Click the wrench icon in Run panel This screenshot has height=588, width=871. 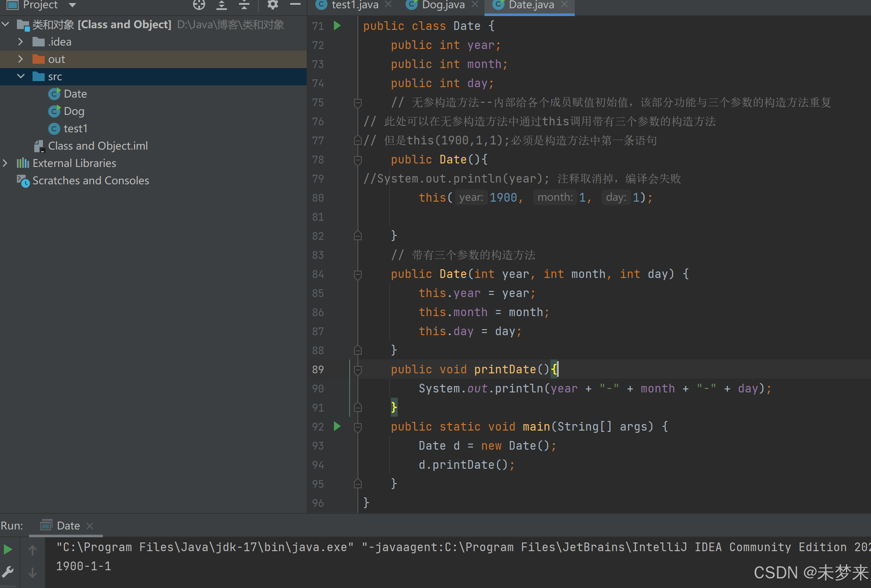8,572
